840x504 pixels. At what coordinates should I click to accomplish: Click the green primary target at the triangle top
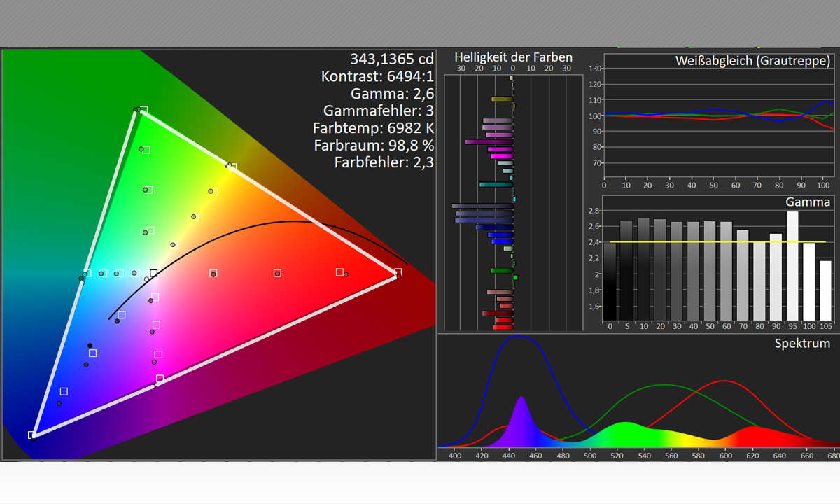click(143, 110)
